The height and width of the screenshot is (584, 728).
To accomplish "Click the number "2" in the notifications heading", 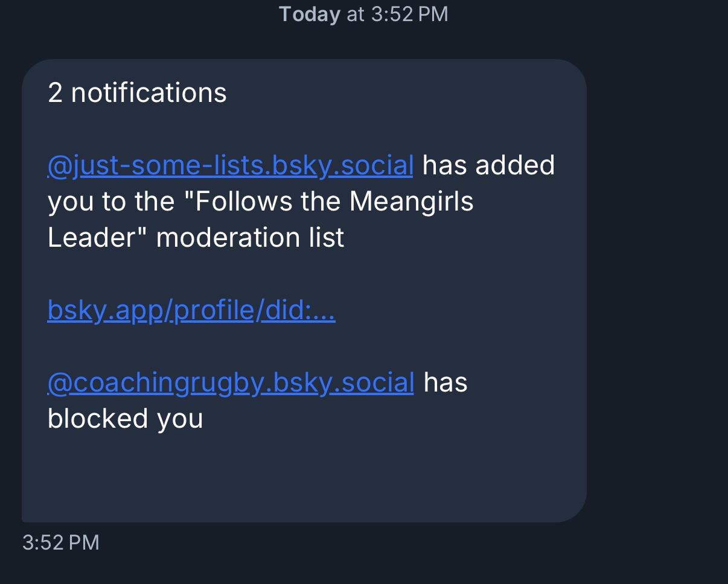I will [x=55, y=93].
